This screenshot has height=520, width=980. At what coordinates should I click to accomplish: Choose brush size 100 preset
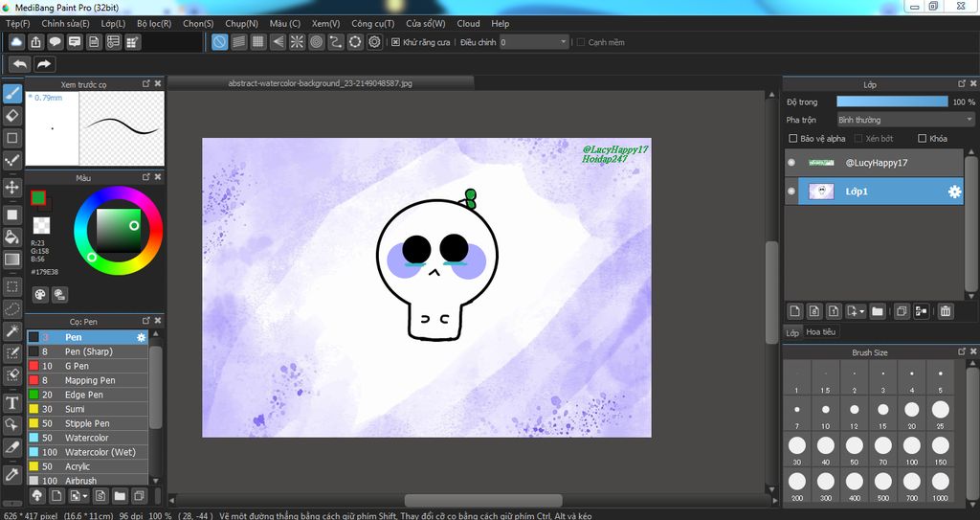912,449
